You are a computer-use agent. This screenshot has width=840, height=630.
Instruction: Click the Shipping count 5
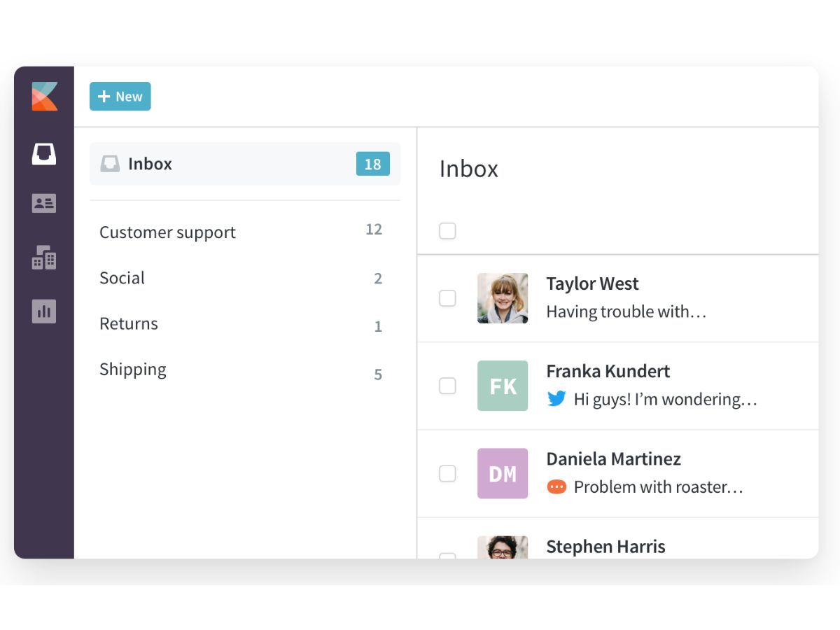pos(378,374)
